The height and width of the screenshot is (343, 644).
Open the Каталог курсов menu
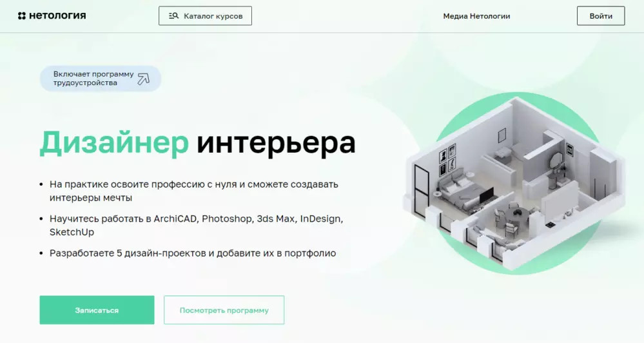[x=206, y=16]
